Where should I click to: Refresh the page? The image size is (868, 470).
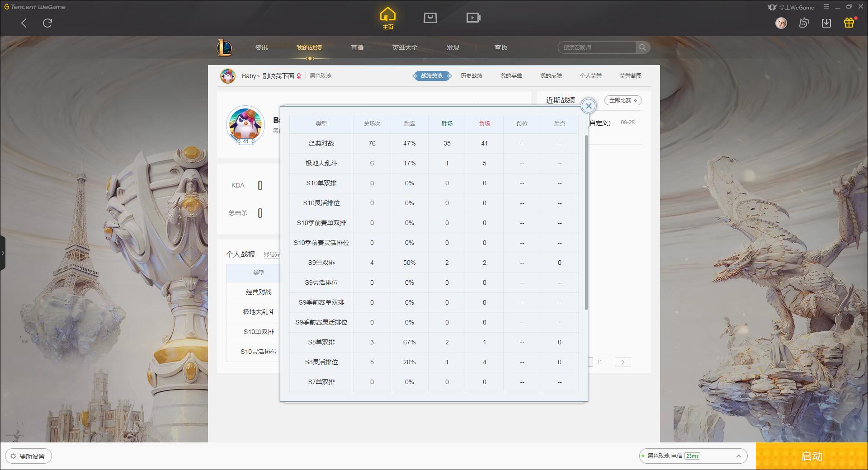pos(47,23)
